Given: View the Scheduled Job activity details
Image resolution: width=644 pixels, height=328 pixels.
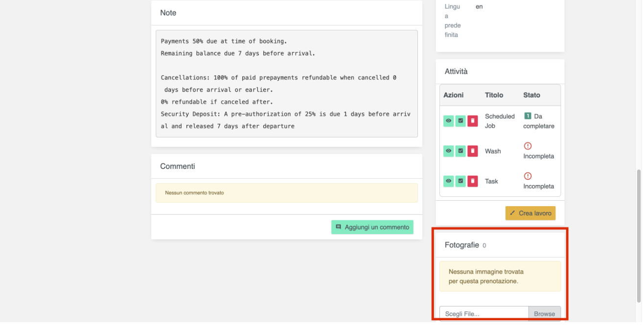Looking at the screenshot, I should coord(448,121).
